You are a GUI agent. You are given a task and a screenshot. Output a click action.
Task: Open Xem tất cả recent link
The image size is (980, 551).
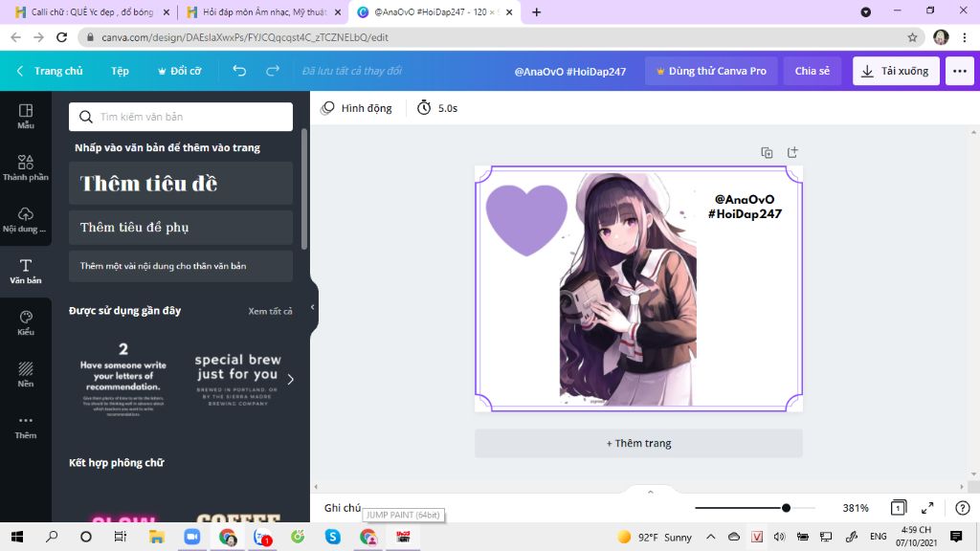click(x=270, y=311)
